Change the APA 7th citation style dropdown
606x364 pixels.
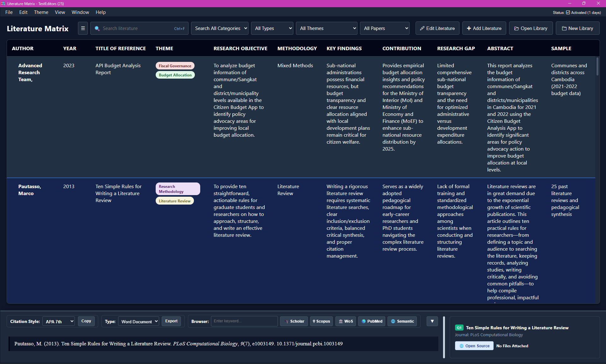click(58, 321)
